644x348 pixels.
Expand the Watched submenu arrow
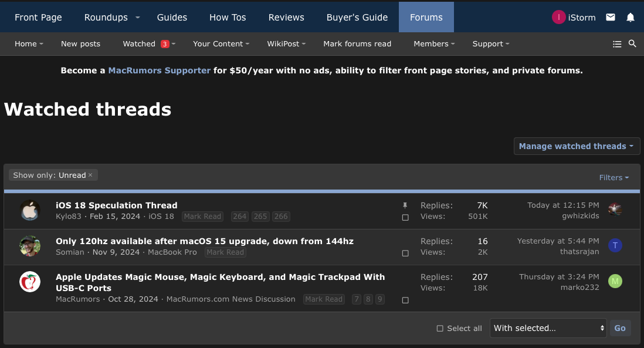[x=174, y=44]
